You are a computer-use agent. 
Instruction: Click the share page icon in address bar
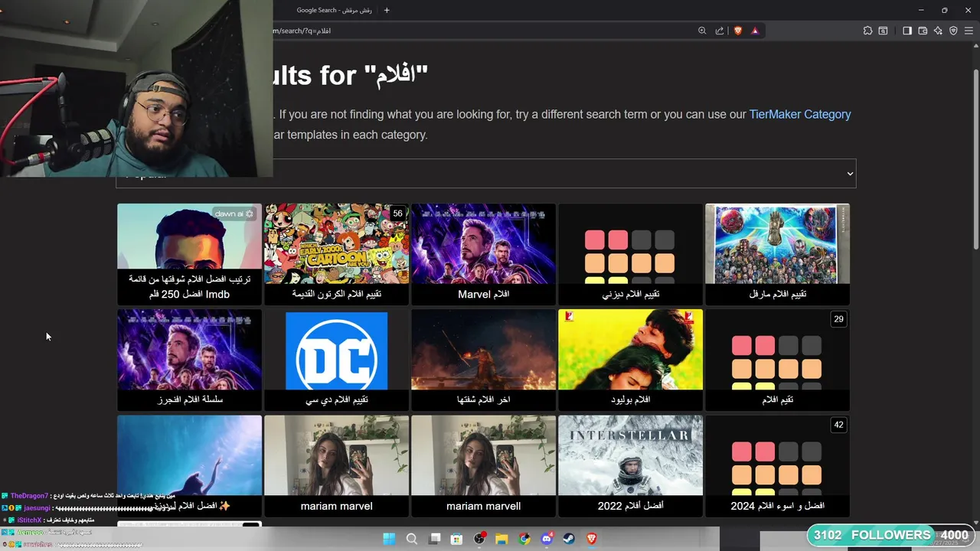coord(720,31)
